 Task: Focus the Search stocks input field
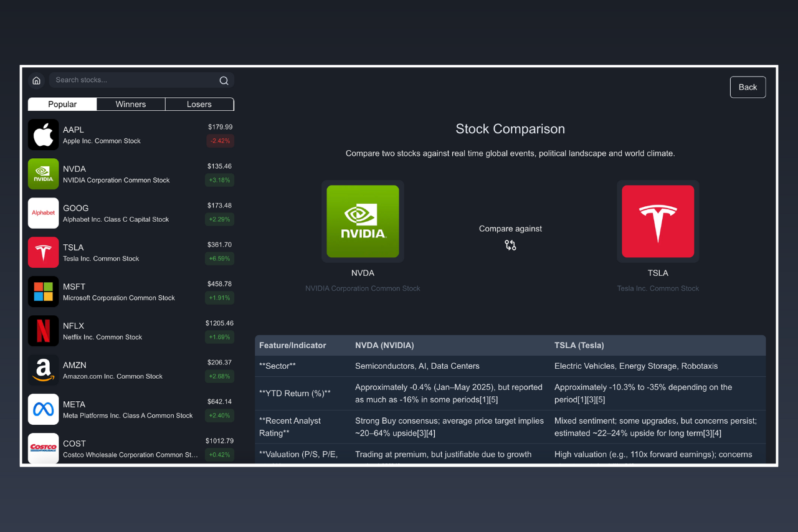tap(135, 80)
